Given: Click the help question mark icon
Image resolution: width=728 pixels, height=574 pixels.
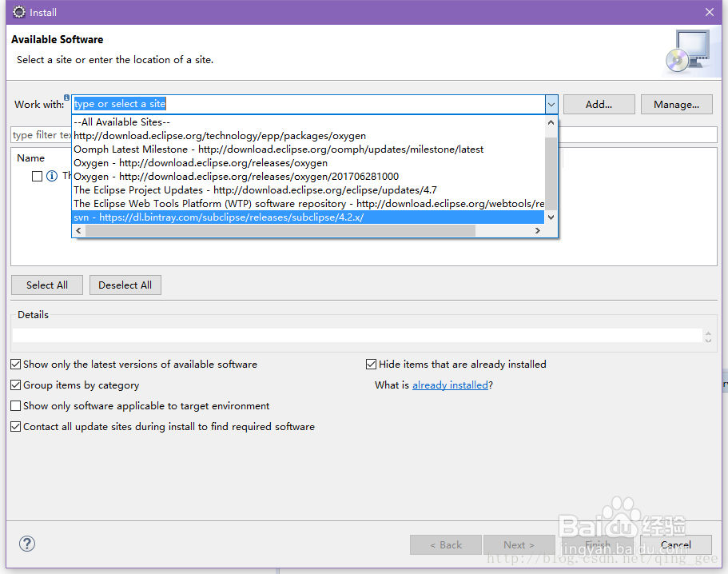Looking at the screenshot, I should click(27, 544).
